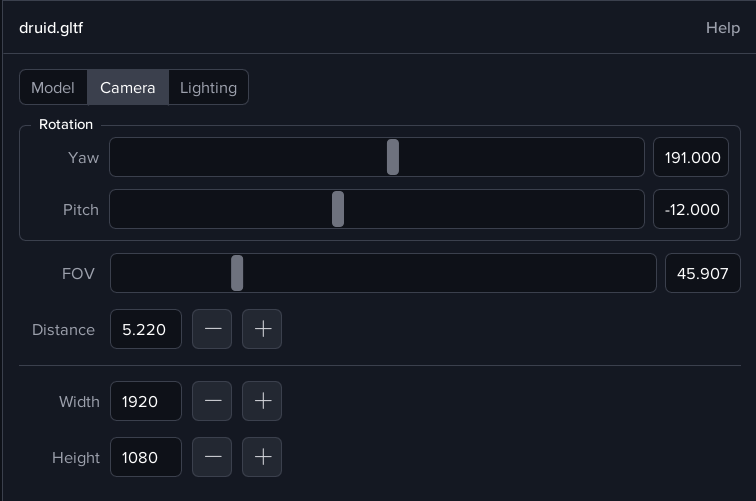Screen dimensions: 756x501
Task: Focus the Width field showing 1920
Action: [145, 401]
